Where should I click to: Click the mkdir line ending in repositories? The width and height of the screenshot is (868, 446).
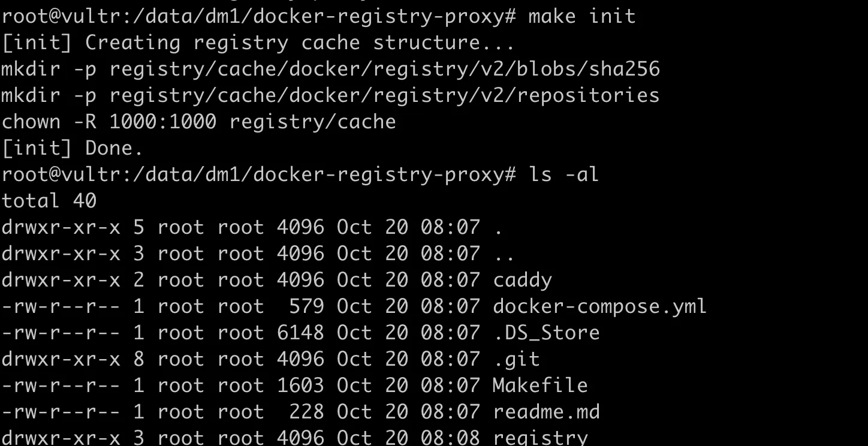330,95
